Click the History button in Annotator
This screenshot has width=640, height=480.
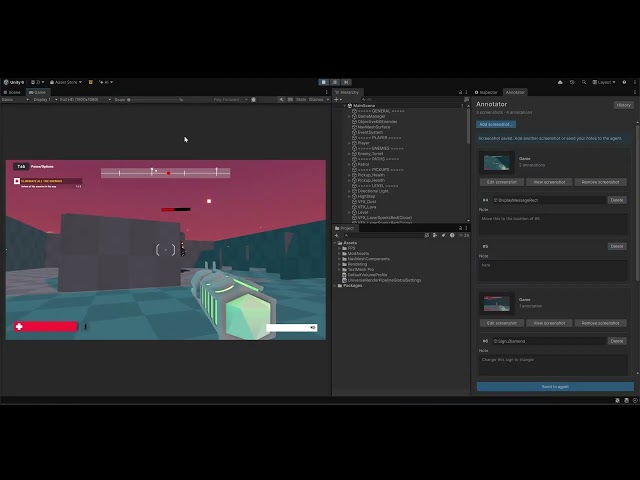(x=623, y=105)
